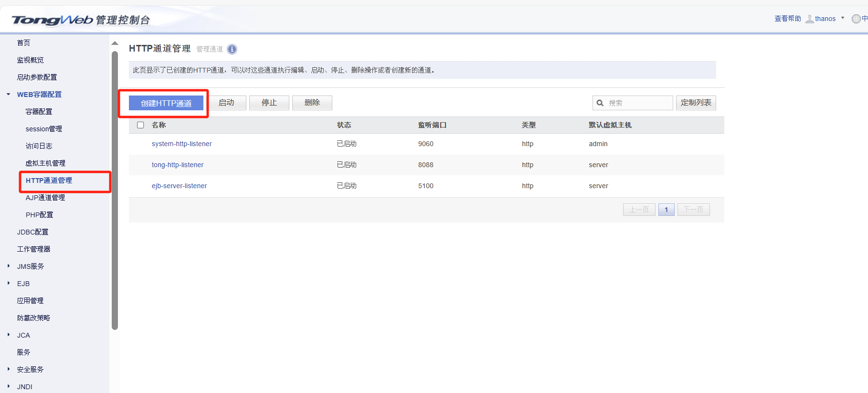Image resolution: width=868 pixels, height=393 pixels.
Task: Expand the JNDI menu group
Action: (9, 387)
